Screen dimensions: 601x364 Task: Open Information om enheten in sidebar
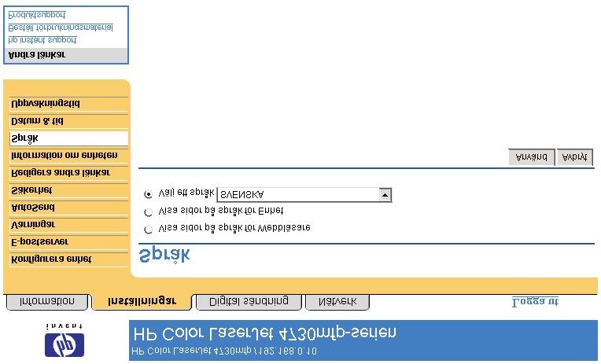(69, 156)
